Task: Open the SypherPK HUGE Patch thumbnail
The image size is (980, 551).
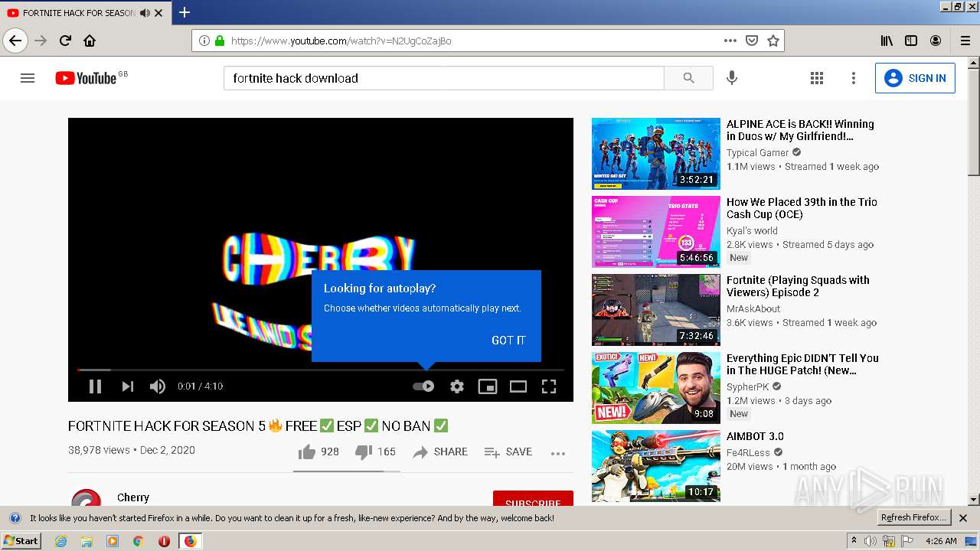Action: (656, 388)
